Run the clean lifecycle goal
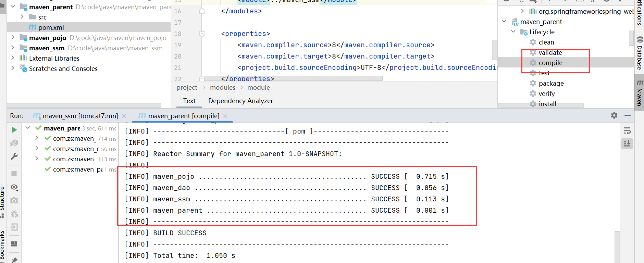Image resolution: width=644 pixels, height=263 pixels. (x=546, y=42)
